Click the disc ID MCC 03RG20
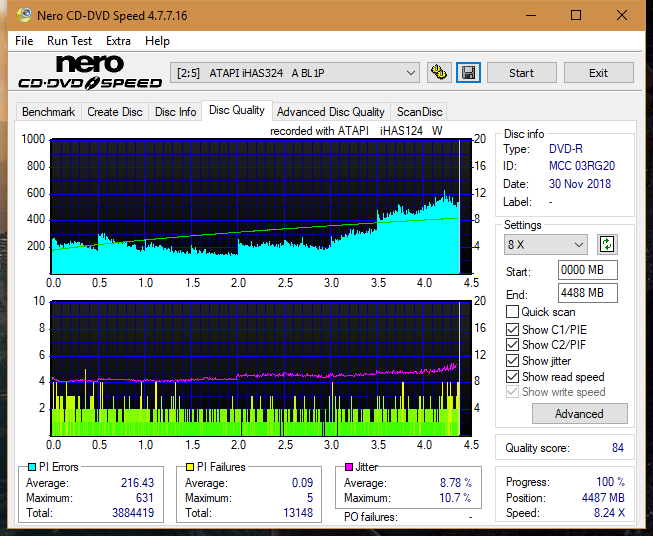This screenshot has width=653, height=536. 582,166
